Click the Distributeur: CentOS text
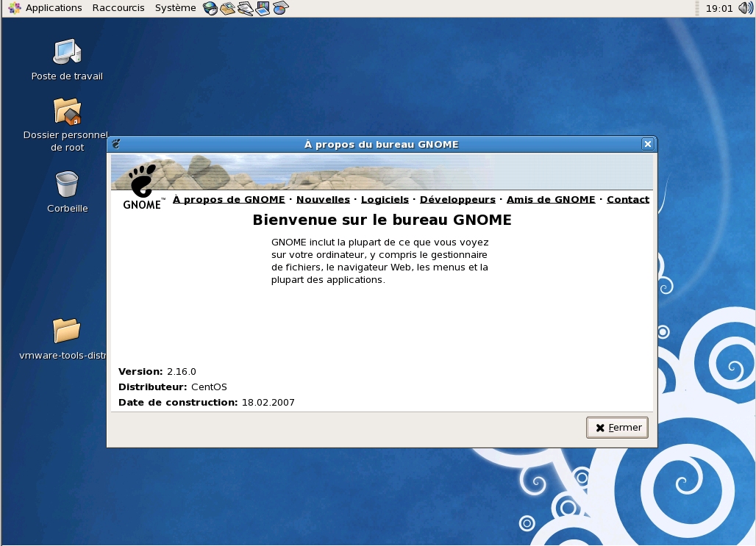756x546 pixels. (173, 387)
